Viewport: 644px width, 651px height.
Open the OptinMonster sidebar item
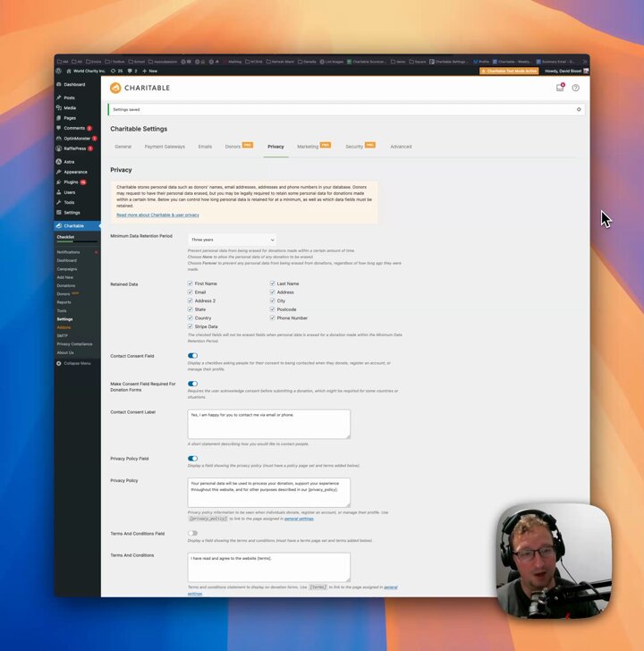click(x=76, y=139)
